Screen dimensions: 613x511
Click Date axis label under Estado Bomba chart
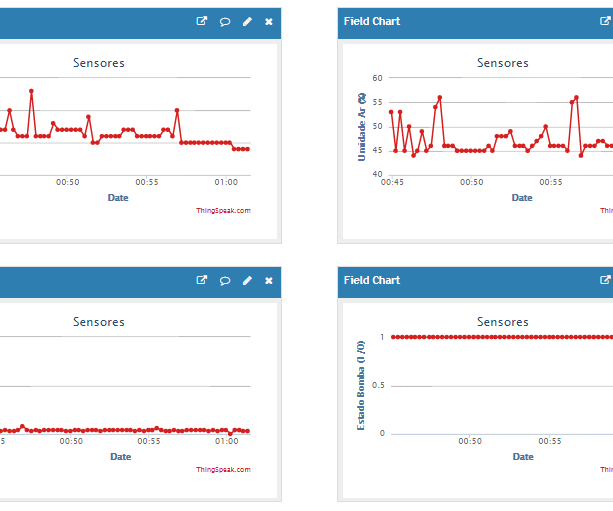click(x=522, y=456)
